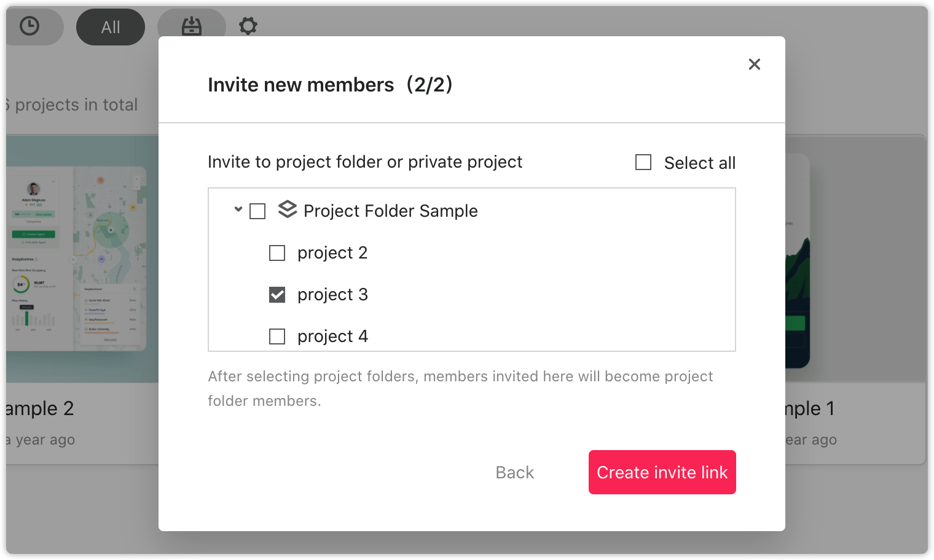Image resolution: width=934 pixels, height=560 pixels.
Task: Collapse the Project Folder Sample tree
Action: point(238,209)
